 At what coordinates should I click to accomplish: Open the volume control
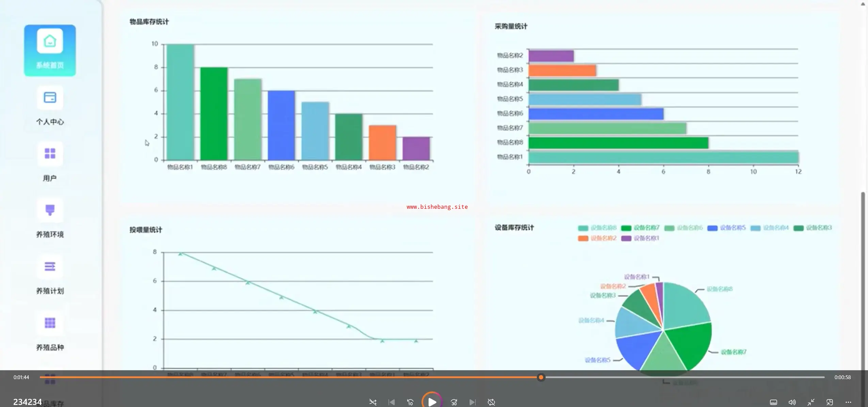click(x=792, y=402)
